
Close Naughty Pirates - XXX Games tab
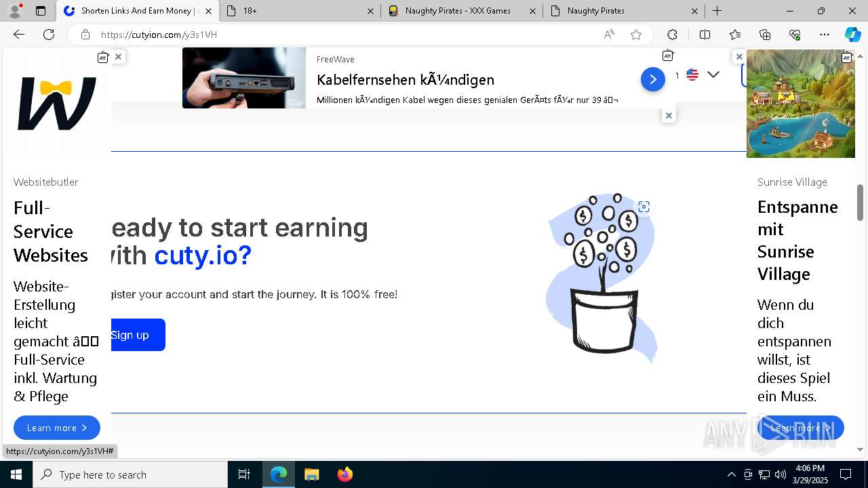click(532, 11)
